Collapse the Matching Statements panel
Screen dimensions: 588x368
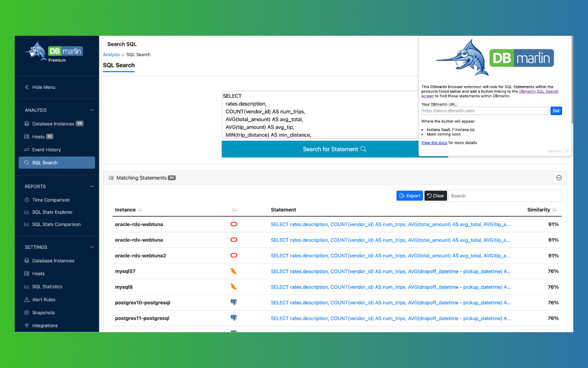pyautogui.click(x=559, y=178)
